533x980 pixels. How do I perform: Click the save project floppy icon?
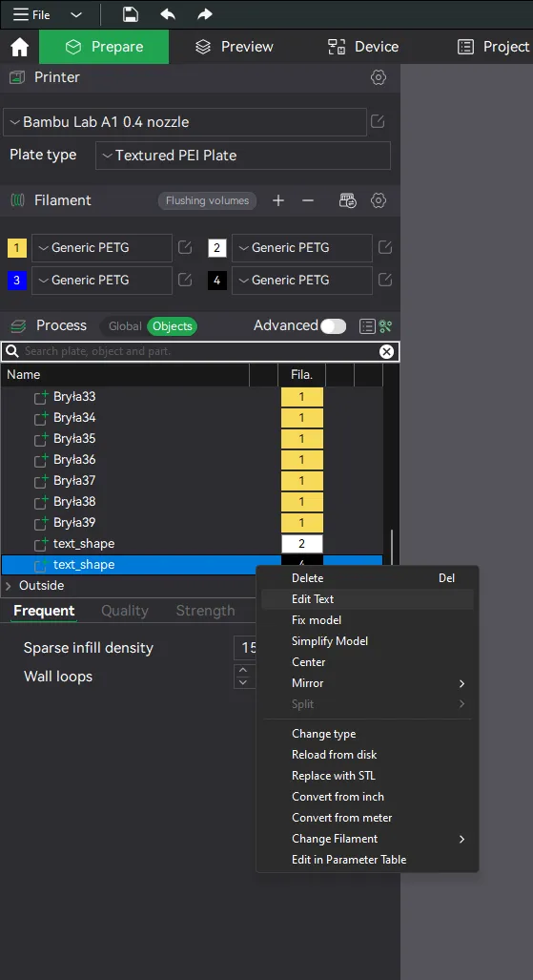click(130, 14)
